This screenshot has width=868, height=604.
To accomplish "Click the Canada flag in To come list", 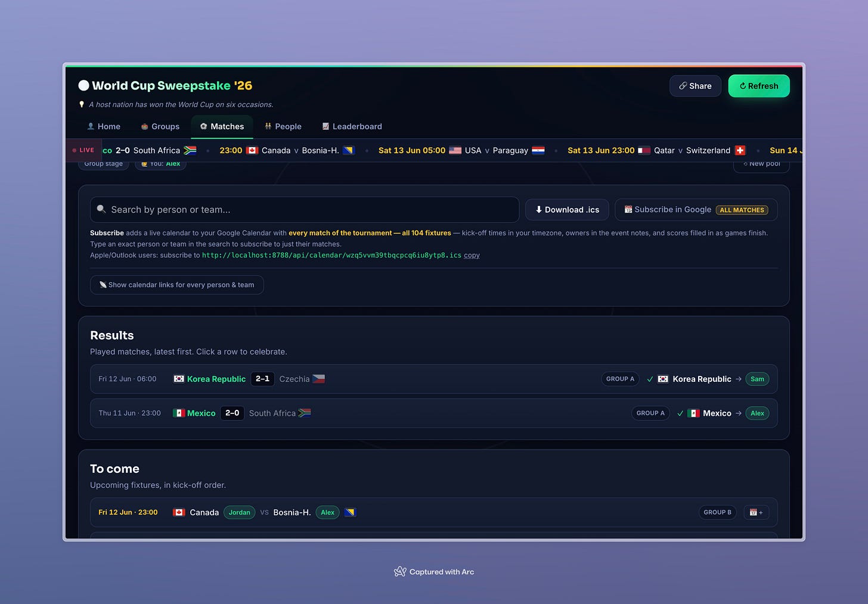I will tap(179, 512).
